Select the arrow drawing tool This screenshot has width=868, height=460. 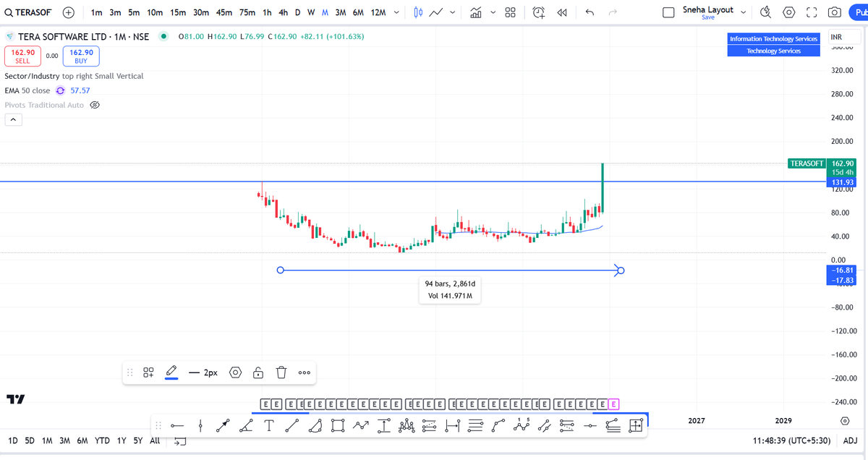(x=224, y=426)
